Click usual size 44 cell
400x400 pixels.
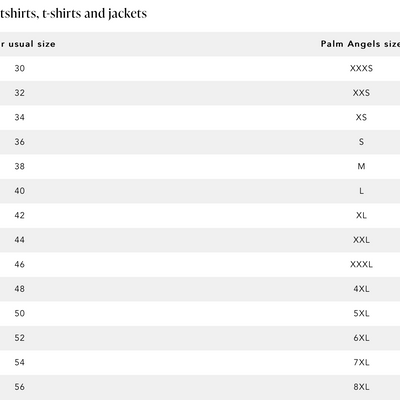tap(19, 240)
